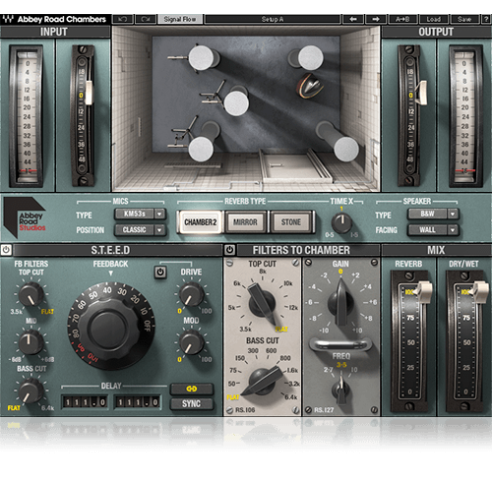Screen dimensions: 492x492
Task: Click the redo arrow in the top toolbar
Action: click(x=146, y=19)
